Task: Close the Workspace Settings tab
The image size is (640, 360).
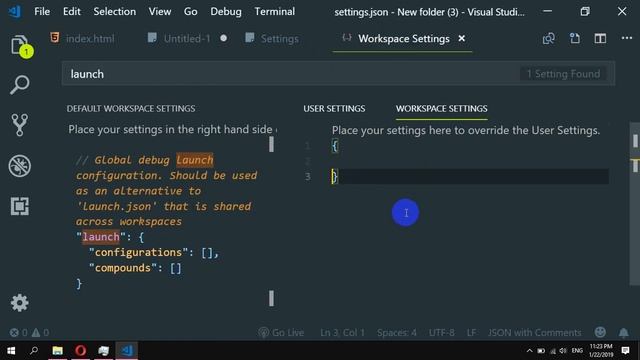Action: pos(462,38)
